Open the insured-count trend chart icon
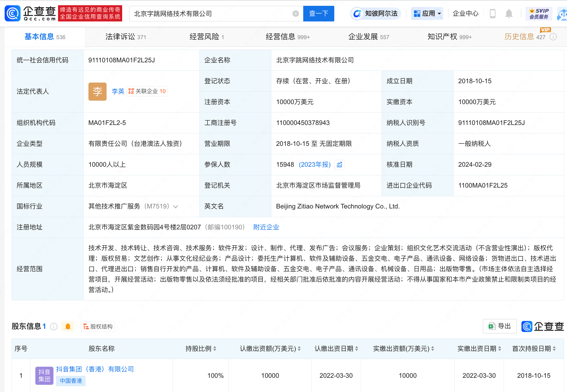 (x=340, y=165)
